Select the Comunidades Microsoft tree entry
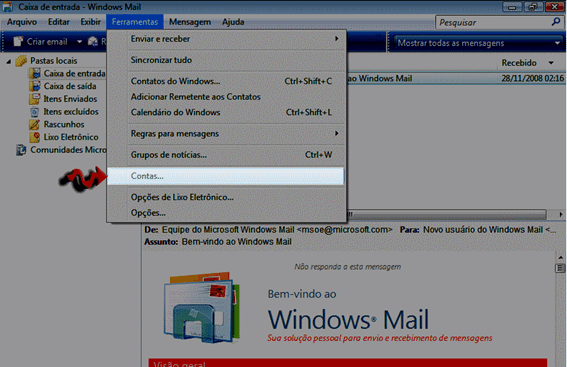Screen dimensions: 567x367 (x=68, y=150)
